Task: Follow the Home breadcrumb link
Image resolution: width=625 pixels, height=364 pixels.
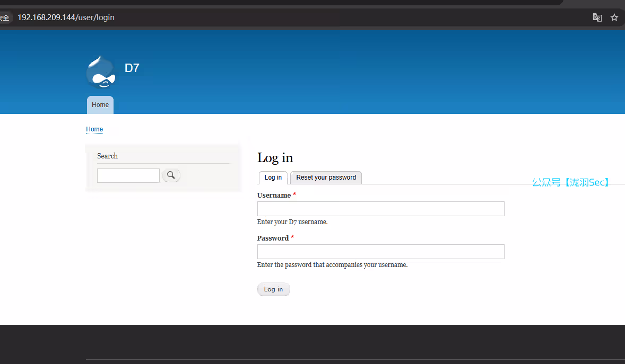Action: click(x=94, y=129)
